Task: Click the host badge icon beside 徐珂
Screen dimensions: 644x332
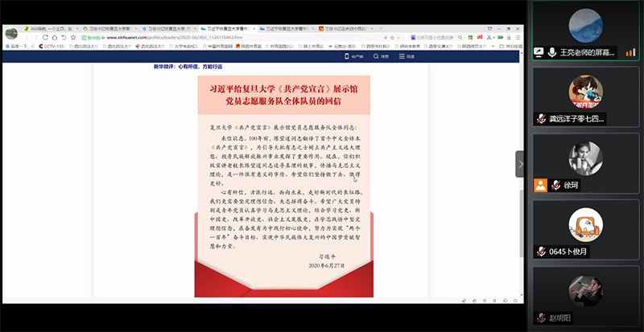Action: [539, 185]
